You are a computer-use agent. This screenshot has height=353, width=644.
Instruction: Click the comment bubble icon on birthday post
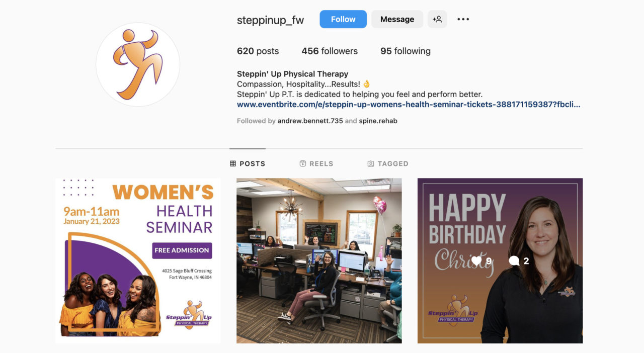tap(514, 260)
